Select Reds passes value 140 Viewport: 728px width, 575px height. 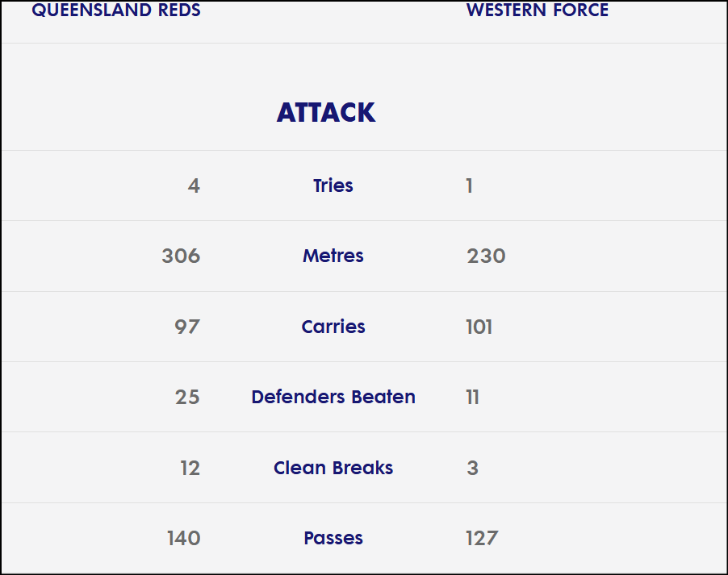click(x=183, y=539)
